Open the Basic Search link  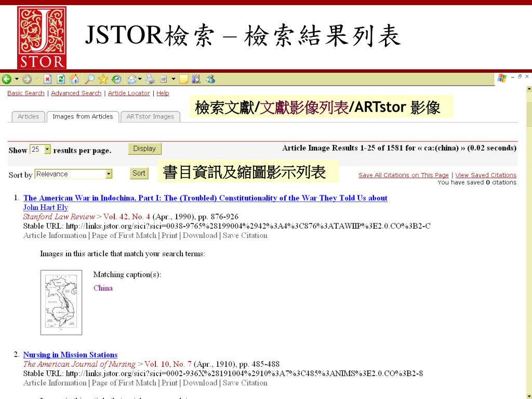(x=26, y=93)
